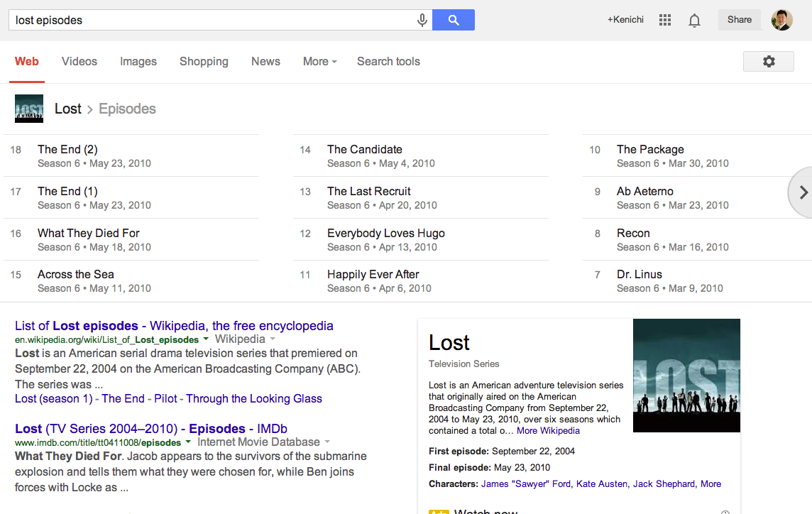Click 'Episodes' in the breadcrumb

127,109
